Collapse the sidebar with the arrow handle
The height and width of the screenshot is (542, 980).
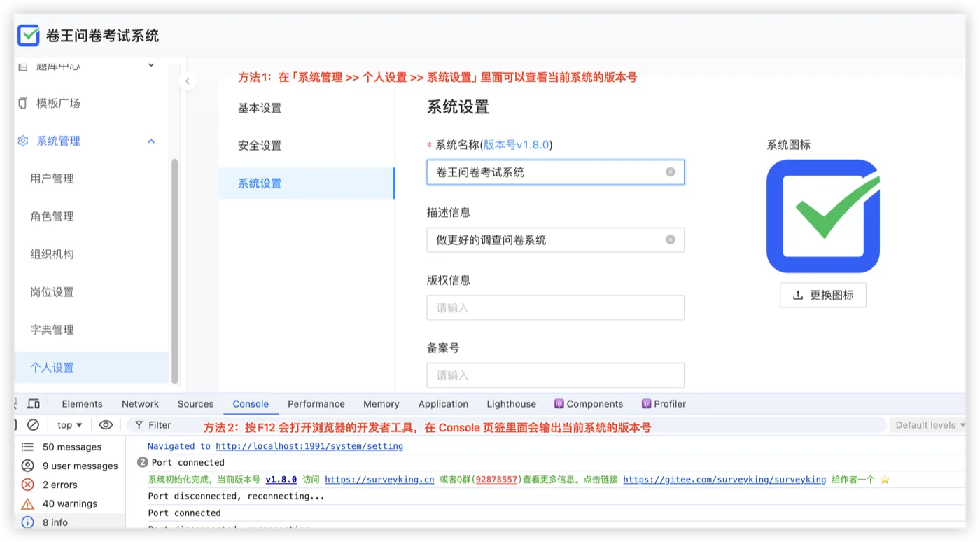pyautogui.click(x=187, y=81)
